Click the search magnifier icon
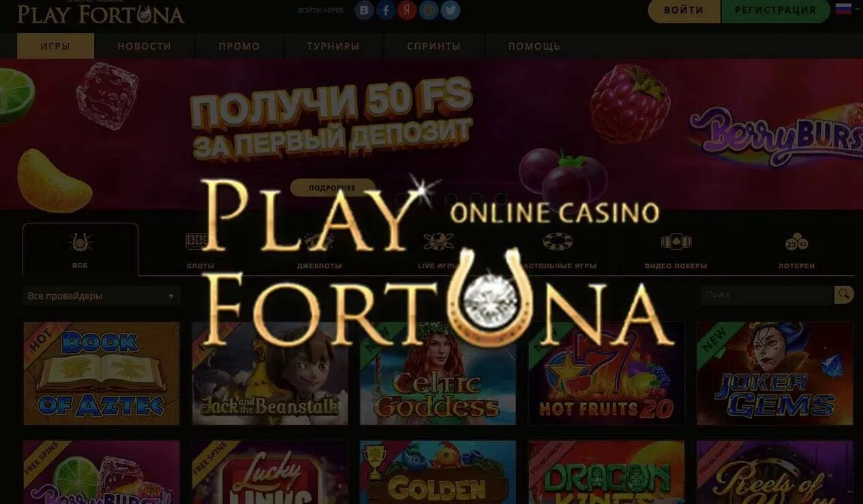This screenshot has width=863, height=504. (844, 295)
